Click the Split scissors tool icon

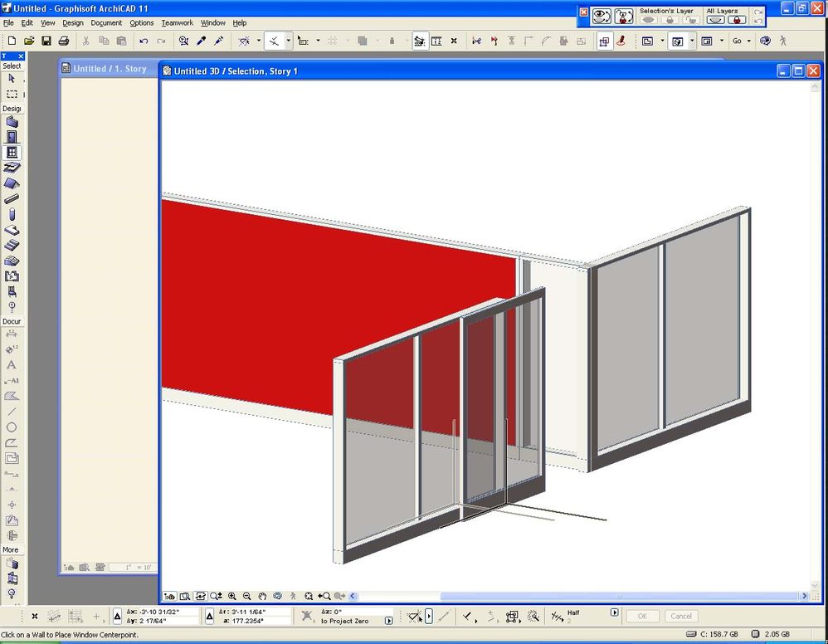pyautogui.click(x=476, y=41)
